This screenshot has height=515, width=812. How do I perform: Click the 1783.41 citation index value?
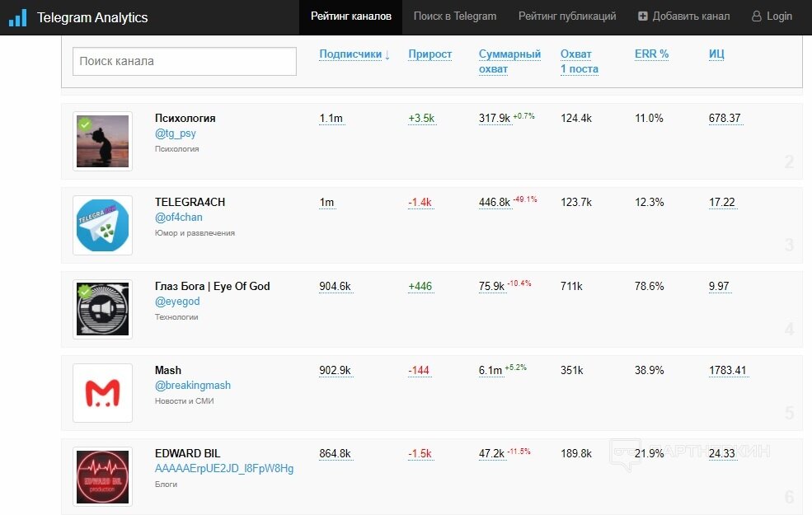[x=728, y=370]
